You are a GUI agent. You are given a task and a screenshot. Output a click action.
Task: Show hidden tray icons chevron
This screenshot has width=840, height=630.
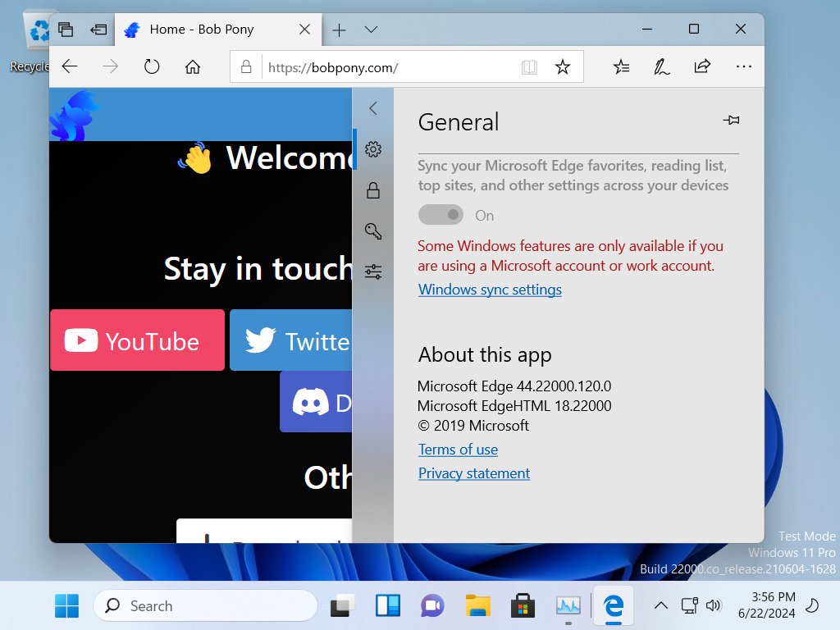pos(661,606)
